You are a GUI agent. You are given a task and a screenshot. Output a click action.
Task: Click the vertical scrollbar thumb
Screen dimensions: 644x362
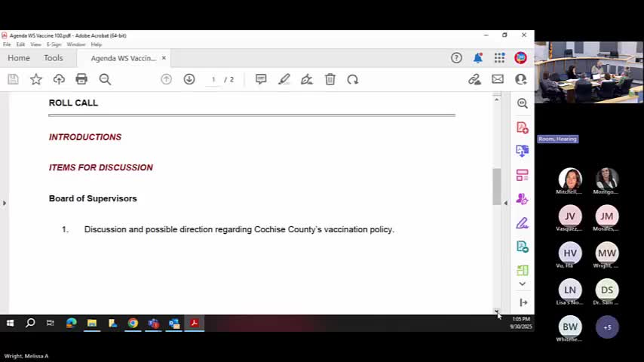click(x=497, y=186)
